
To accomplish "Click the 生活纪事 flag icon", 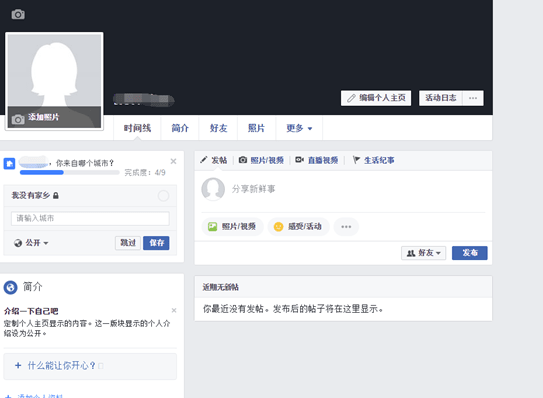I will click(356, 160).
